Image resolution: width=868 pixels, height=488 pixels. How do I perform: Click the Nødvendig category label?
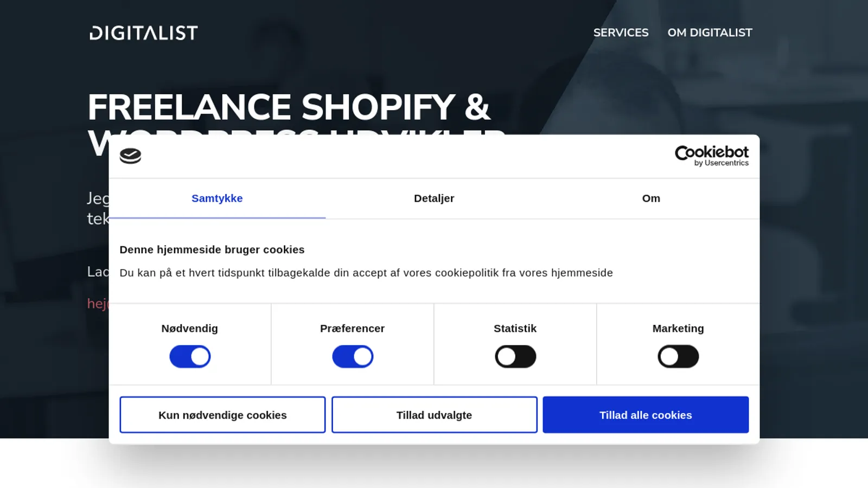tap(190, 329)
